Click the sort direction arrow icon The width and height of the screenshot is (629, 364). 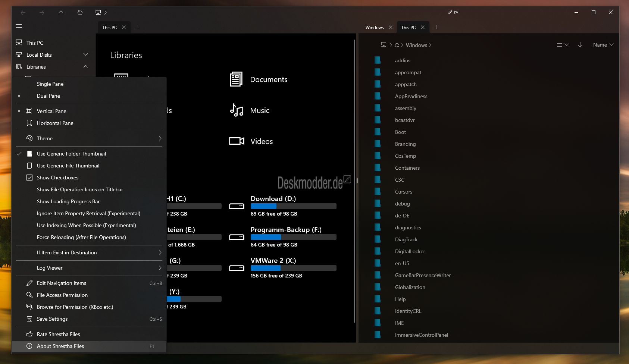coord(580,45)
